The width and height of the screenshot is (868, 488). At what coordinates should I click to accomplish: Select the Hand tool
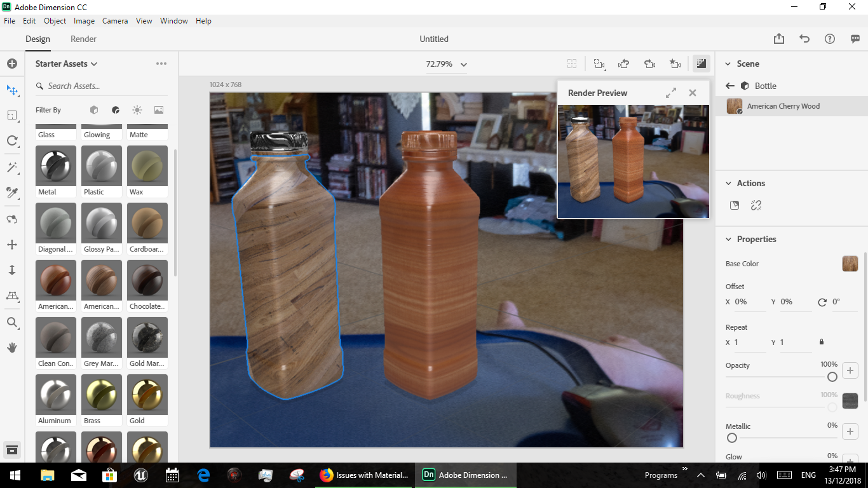coord(12,348)
